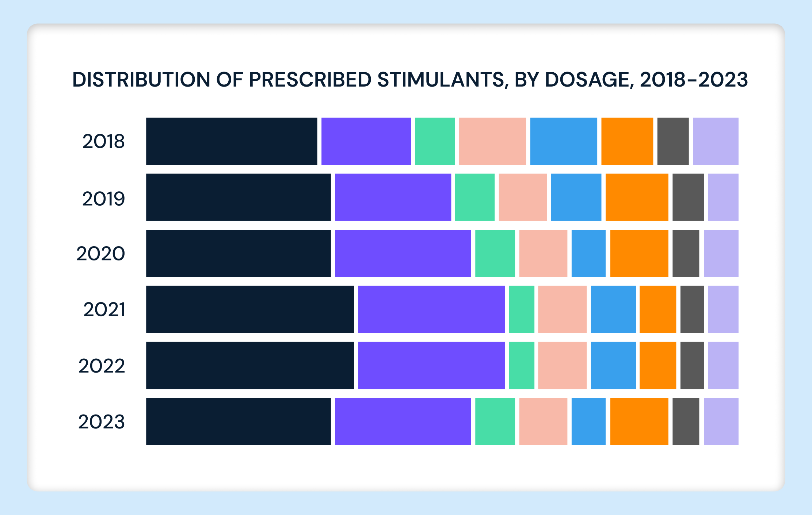This screenshot has height=515, width=812.
Task: Click the 2022 year label
Action: click(102, 366)
